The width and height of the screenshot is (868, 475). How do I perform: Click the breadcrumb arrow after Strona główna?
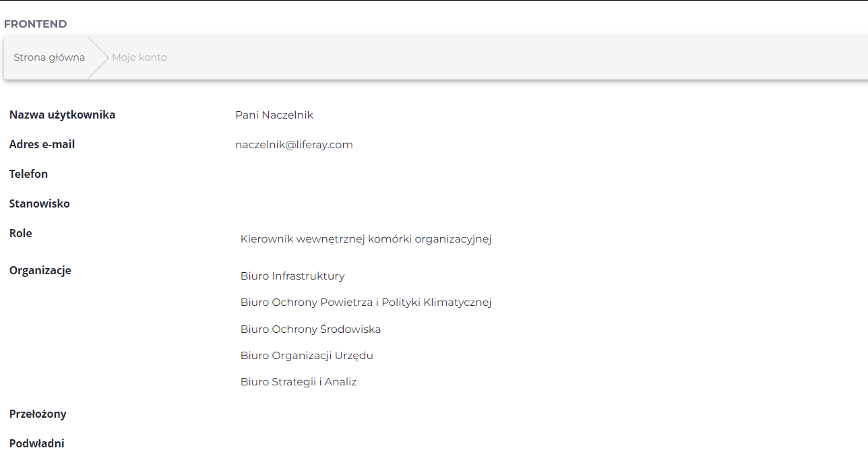pyautogui.click(x=98, y=57)
